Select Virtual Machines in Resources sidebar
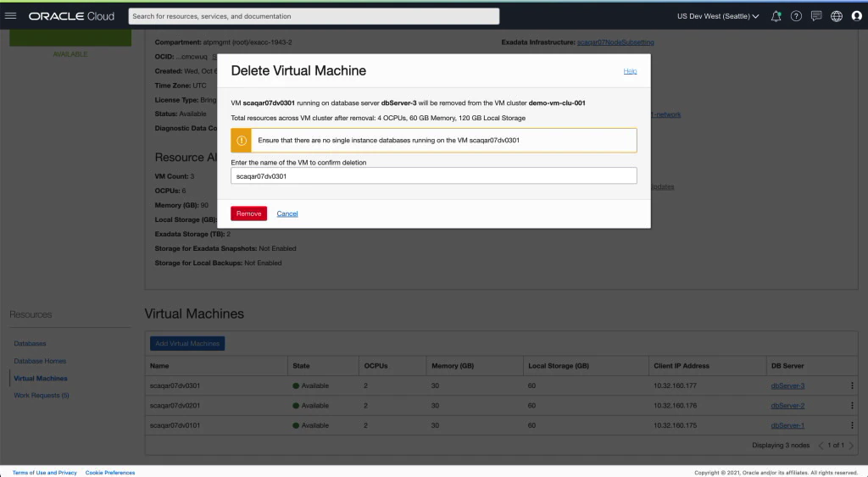This screenshot has height=477, width=868. click(41, 379)
